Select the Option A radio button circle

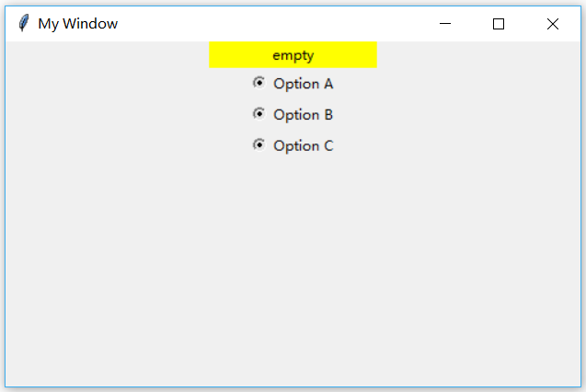pos(259,83)
